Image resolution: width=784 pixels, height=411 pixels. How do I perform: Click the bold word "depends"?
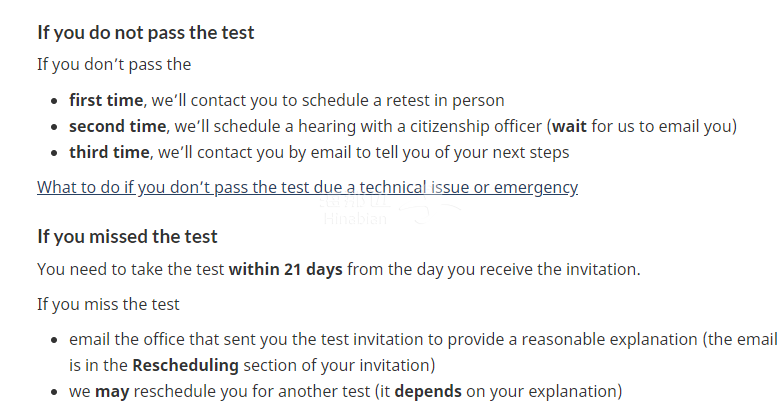[427, 390]
